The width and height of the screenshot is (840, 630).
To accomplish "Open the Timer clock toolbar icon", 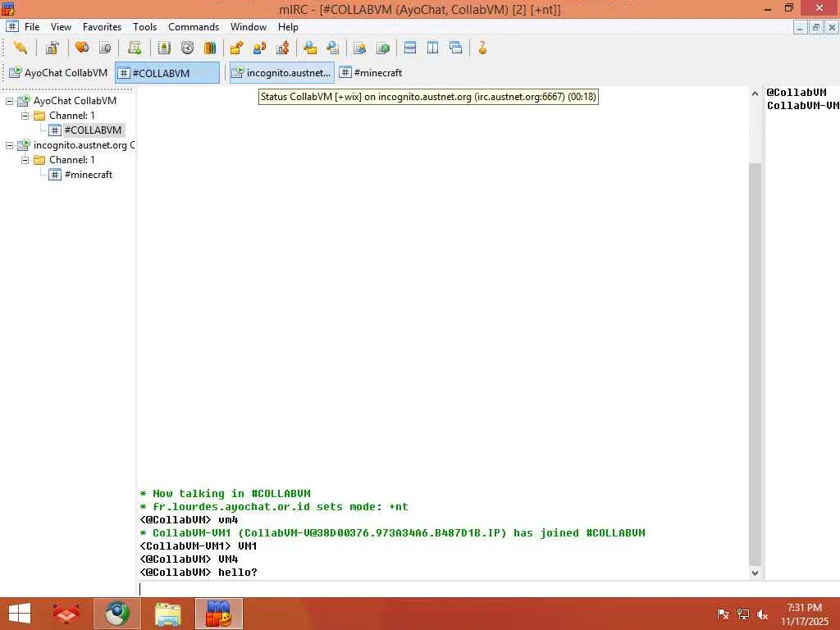I will [x=187, y=48].
